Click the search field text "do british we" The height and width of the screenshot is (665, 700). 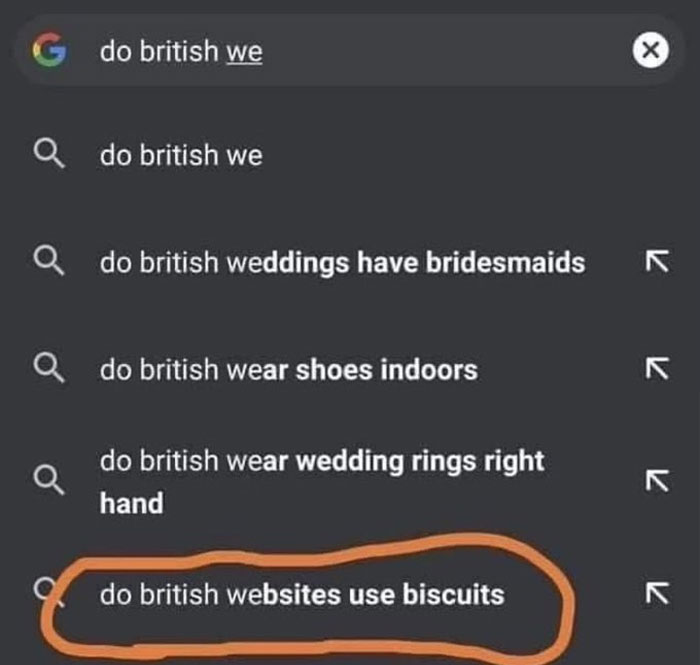pos(181,52)
